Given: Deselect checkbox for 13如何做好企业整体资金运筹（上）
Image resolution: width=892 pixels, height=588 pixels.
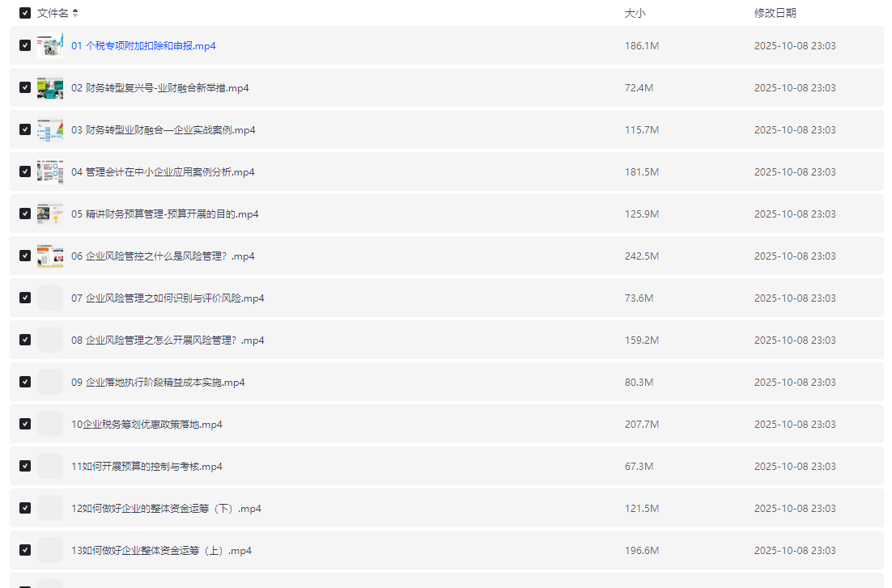Looking at the screenshot, I should point(25,551).
